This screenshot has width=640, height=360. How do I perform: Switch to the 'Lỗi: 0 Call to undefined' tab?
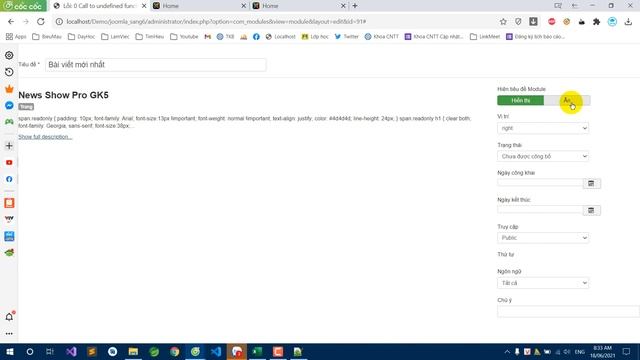tap(100, 6)
